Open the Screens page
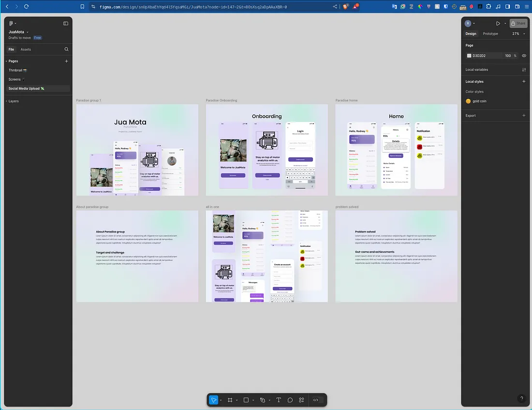Screen dimensions: 532x410 point(15,79)
